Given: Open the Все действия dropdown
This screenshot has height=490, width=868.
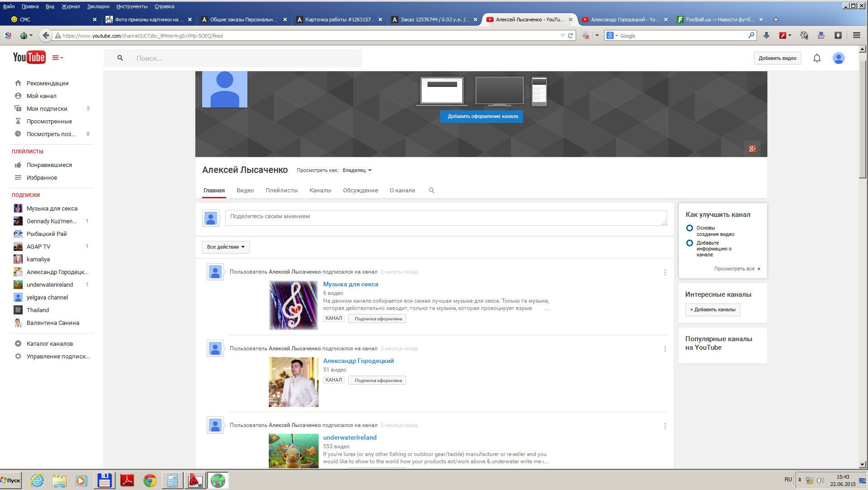Looking at the screenshot, I should click(226, 247).
